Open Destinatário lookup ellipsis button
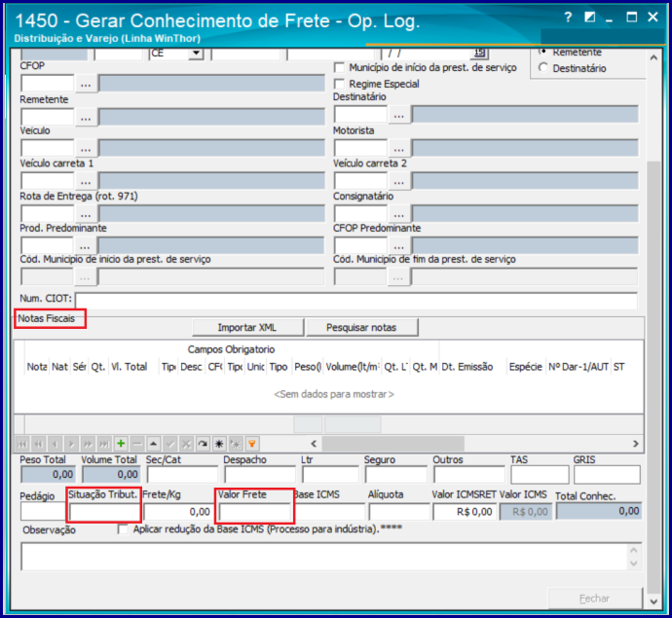 [x=399, y=115]
